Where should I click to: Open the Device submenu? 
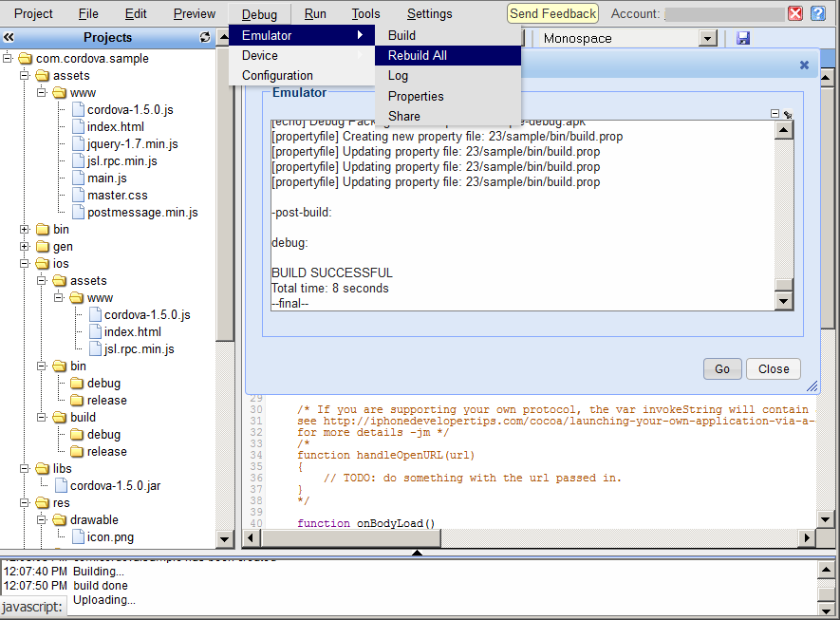[302, 56]
